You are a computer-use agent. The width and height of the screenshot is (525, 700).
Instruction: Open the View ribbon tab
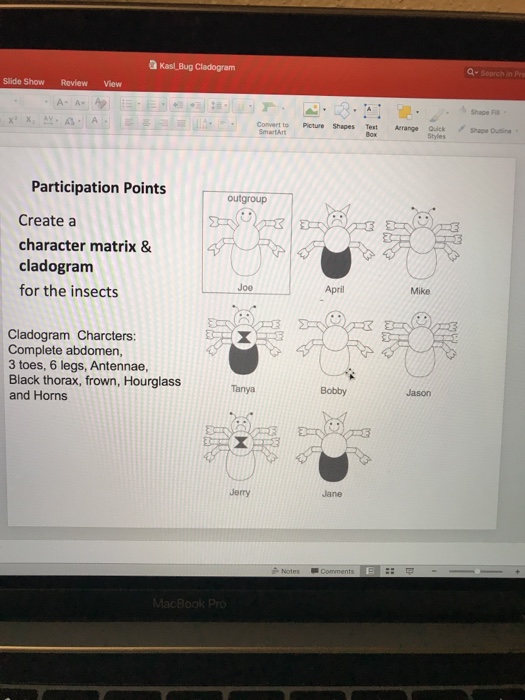[x=112, y=84]
